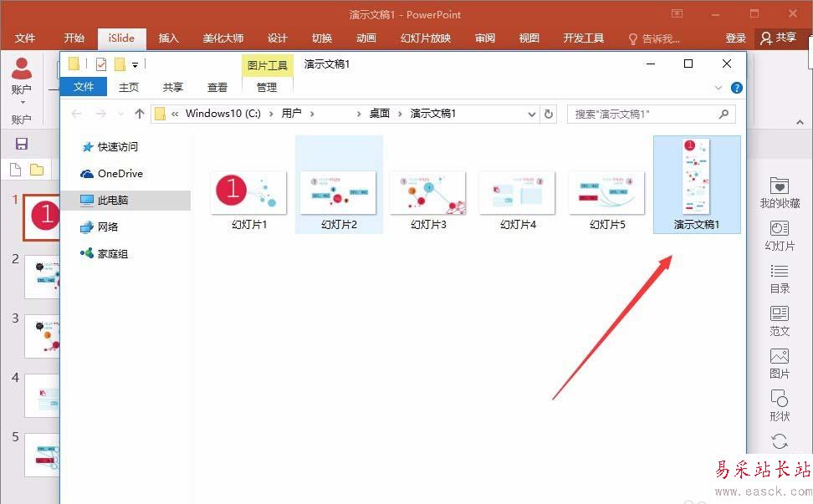813x504 pixels.
Task: Open the iSlide tab in PowerPoint ribbon
Action: [x=121, y=38]
